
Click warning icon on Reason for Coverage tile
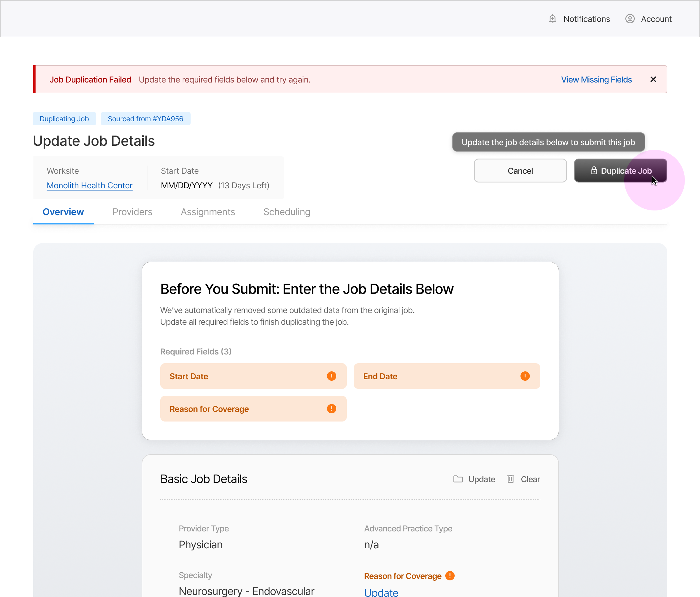(x=331, y=409)
